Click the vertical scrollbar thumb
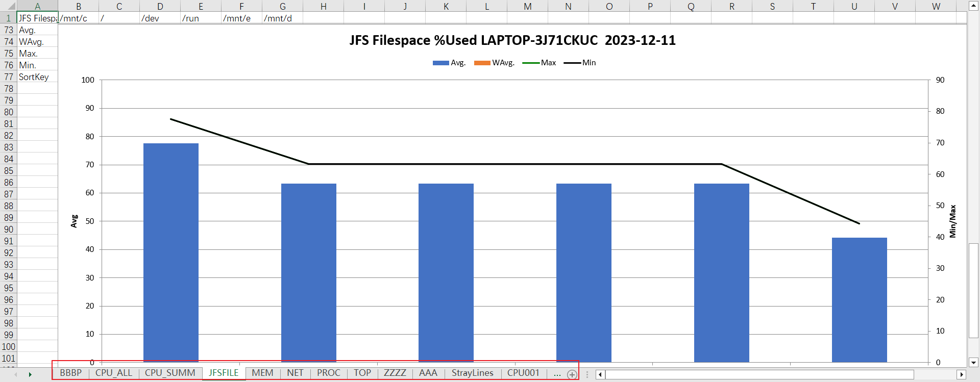980x382 pixels. [973, 290]
